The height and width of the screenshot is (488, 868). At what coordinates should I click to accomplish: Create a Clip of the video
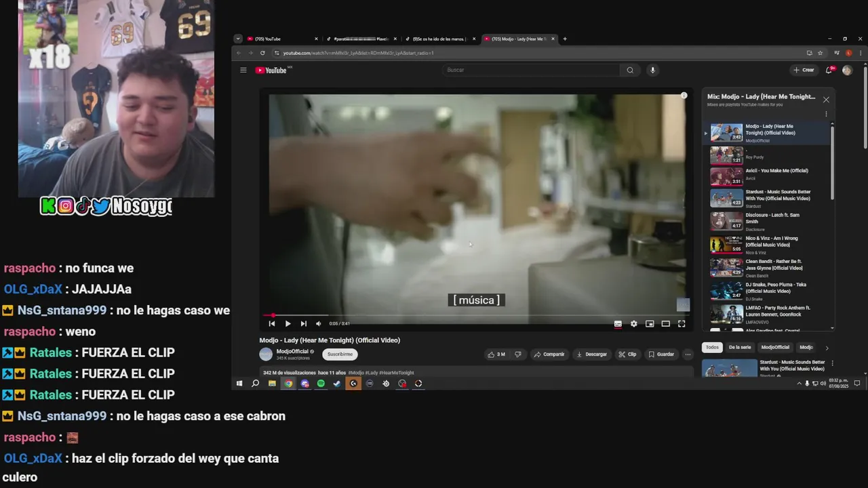pos(627,354)
